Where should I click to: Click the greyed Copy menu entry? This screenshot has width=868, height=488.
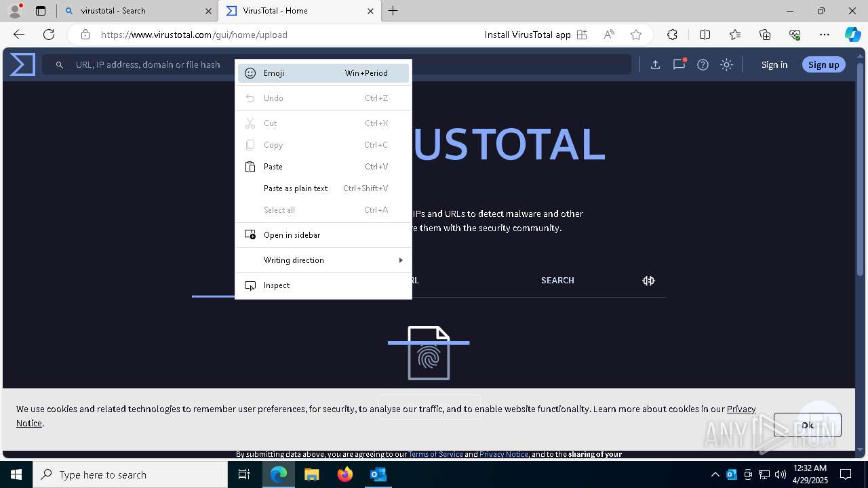[x=323, y=145]
